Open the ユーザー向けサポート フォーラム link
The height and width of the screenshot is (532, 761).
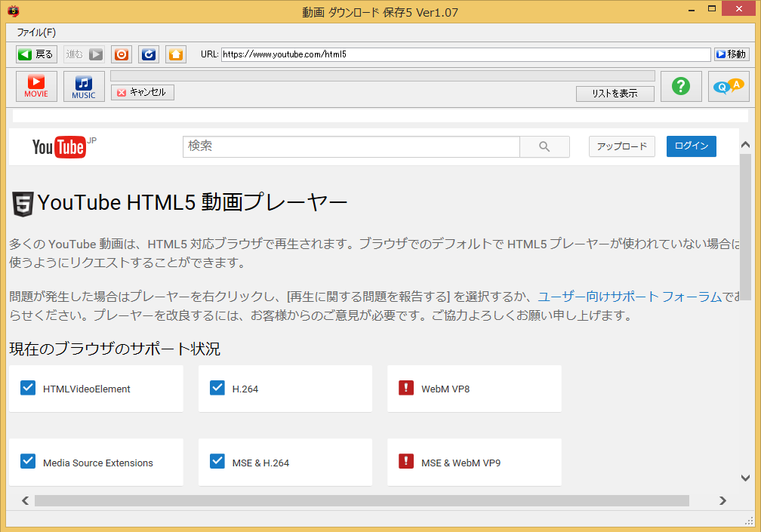pos(630,297)
